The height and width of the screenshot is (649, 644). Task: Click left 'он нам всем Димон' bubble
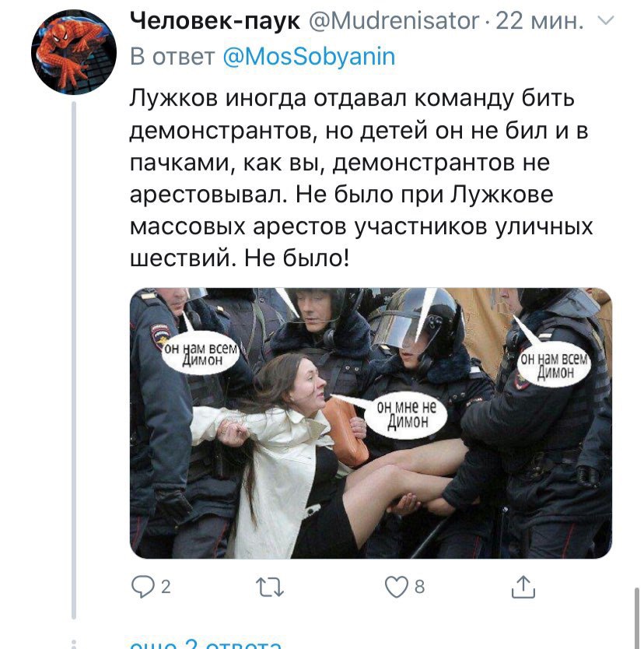[x=201, y=354]
